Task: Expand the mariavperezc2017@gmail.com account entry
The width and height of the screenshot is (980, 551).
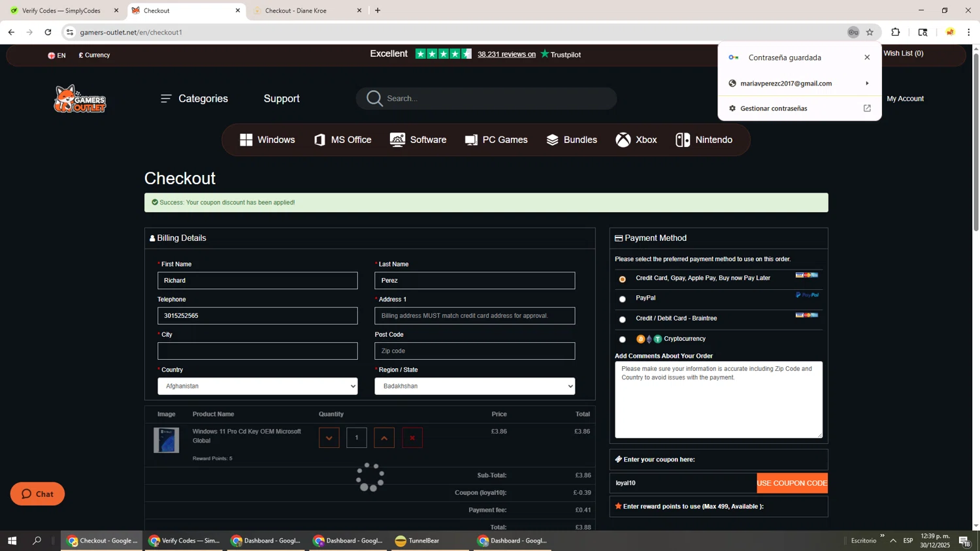Action: click(x=800, y=84)
